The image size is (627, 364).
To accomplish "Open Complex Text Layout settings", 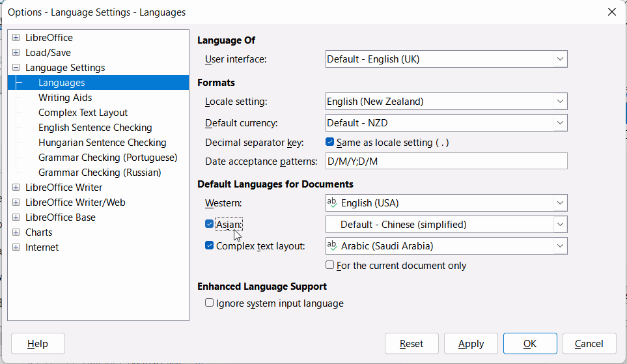I will tap(83, 113).
